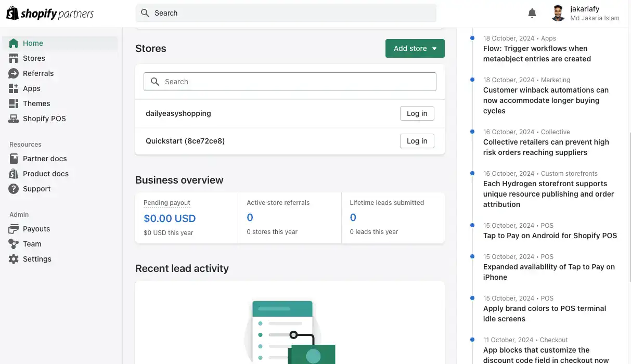This screenshot has width=631, height=364.
Task: Click "11 October, 2024 • Checkout" date label
Action: pyautogui.click(x=525, y=340)
